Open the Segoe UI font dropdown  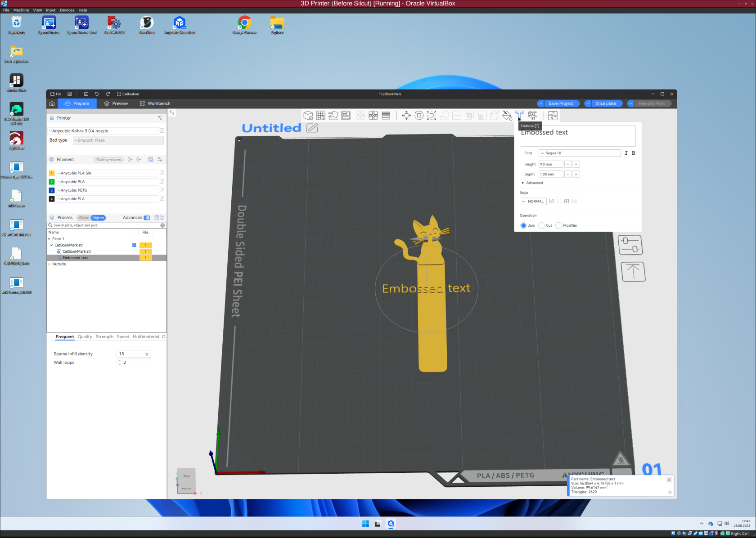(580, 153)
